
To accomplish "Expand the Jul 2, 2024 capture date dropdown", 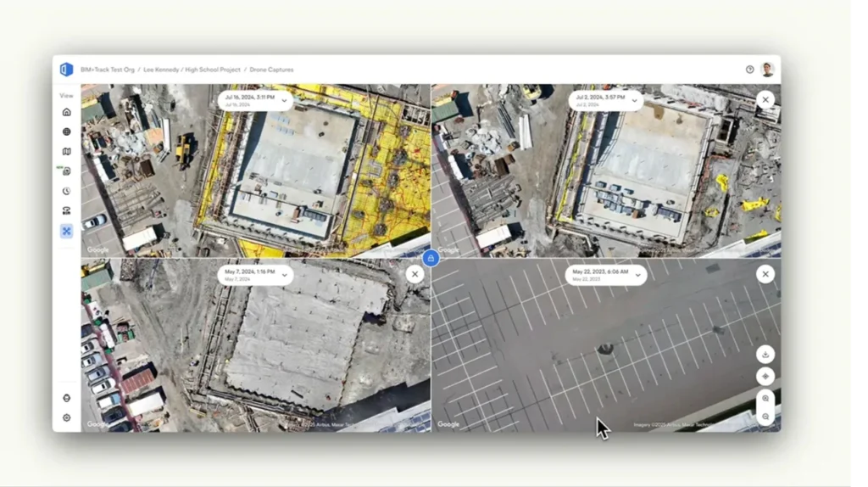I will 605,100.
